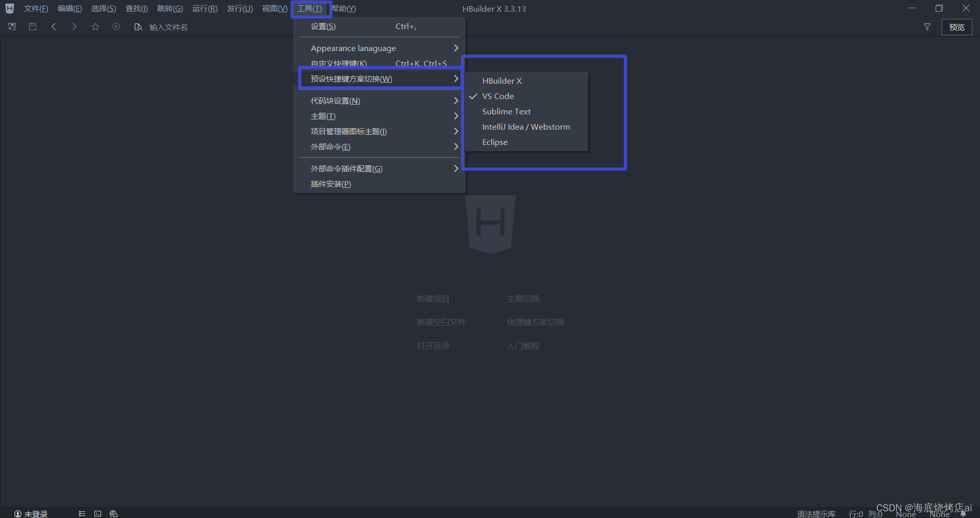The height and width of the screenshot is (518, 980).
Task: Click the star bookmark icon
Action: 95,27
